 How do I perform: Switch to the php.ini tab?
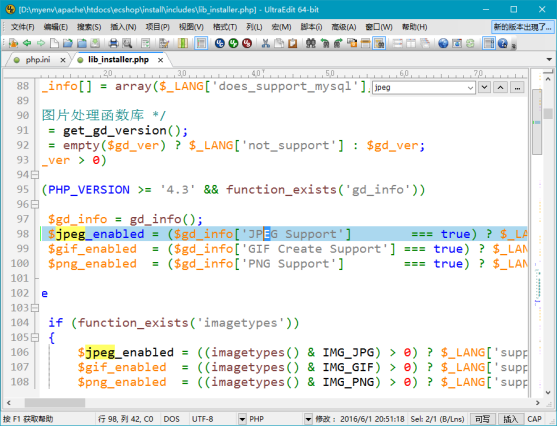click(x=38, y=60)
